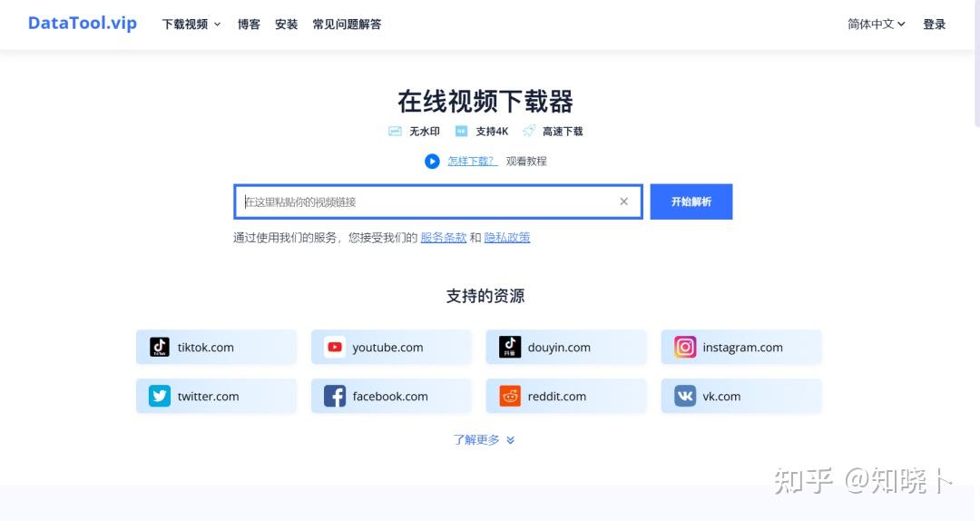This screenshot has width=980, height=521.
Task: Open the 怎样下载? link
Action: tap(473, 161)
